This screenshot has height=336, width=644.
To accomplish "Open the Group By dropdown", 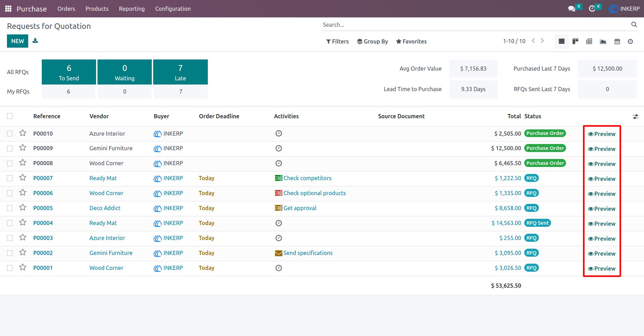I will click(372, 41).
